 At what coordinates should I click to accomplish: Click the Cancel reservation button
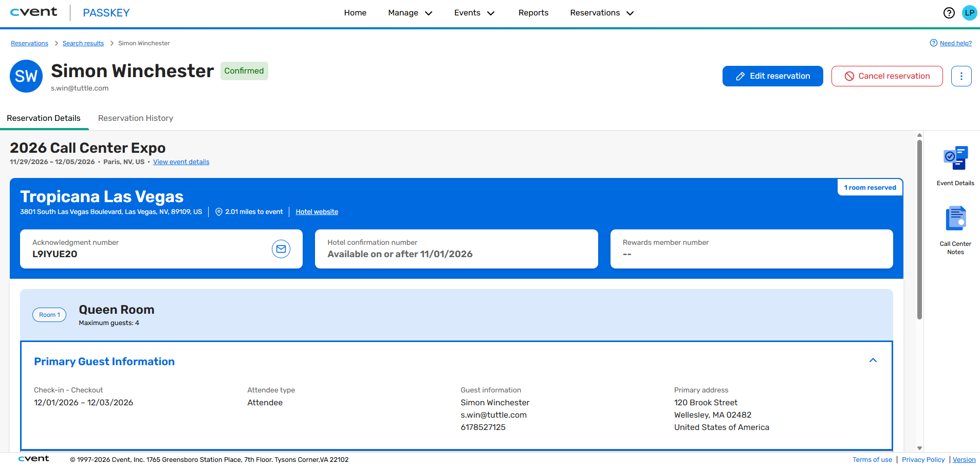(x=887, y=76)
